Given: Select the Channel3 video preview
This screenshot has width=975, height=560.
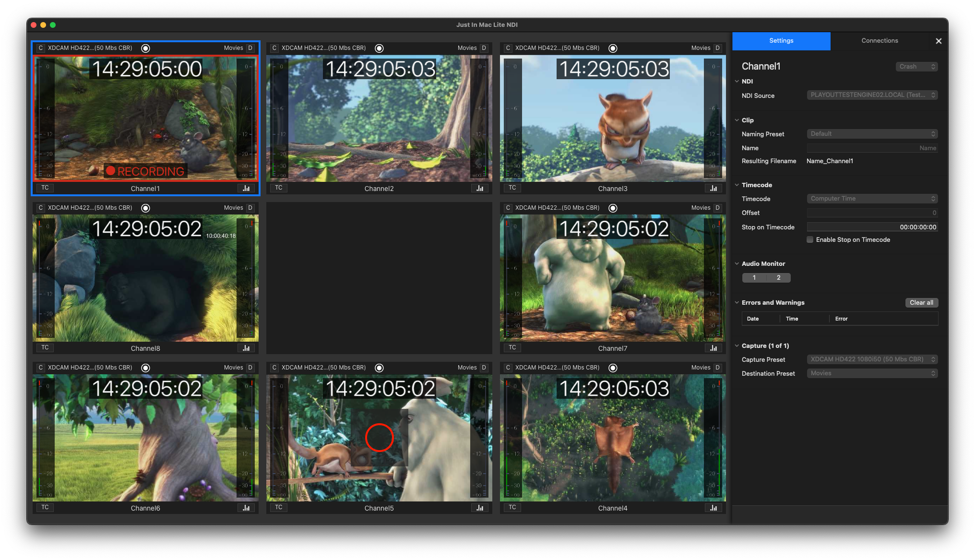Looking at the screenshot, I should pyautogui.click(x=613, y=118).
